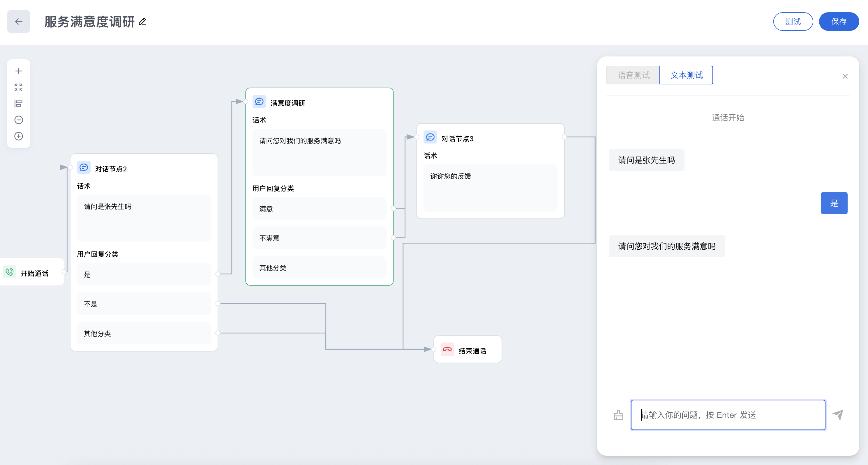
Task: Click the back arrow button
Action: (x=19, y=22)
